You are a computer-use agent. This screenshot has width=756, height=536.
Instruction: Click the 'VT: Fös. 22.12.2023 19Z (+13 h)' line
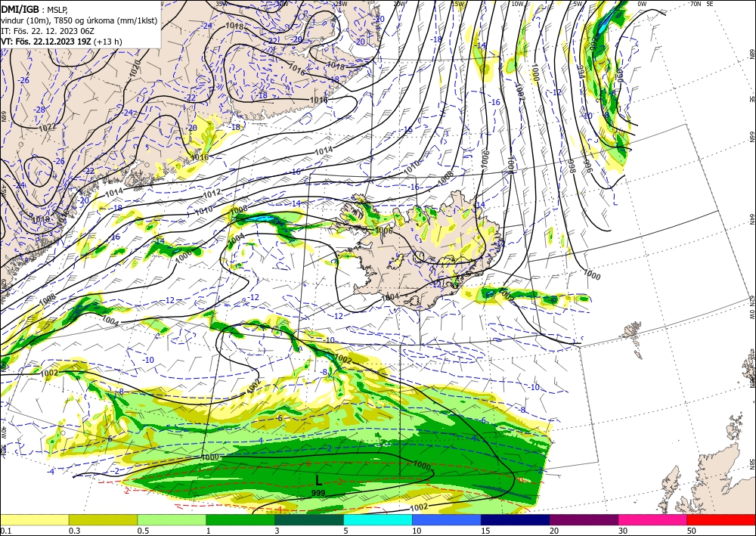point(61,42)
